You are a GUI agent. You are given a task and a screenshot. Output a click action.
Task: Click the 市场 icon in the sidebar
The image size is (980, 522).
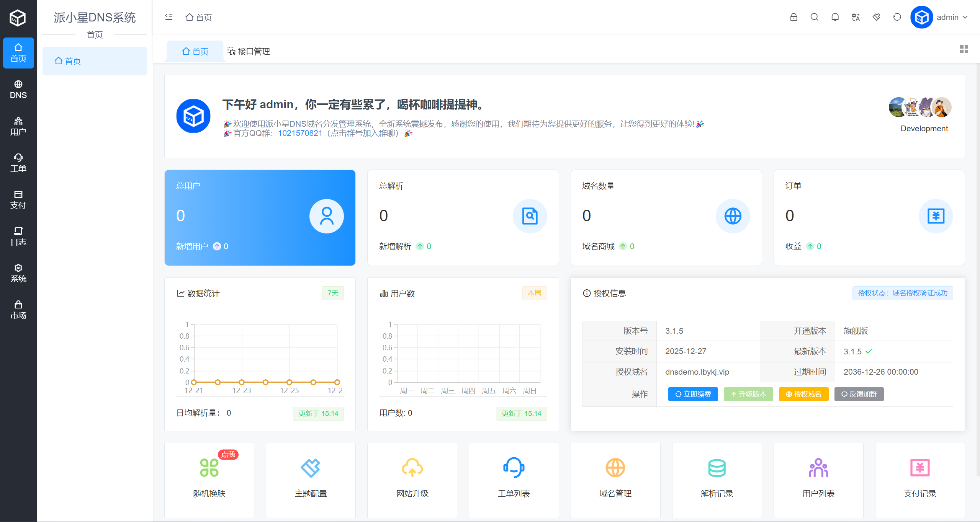18,309
